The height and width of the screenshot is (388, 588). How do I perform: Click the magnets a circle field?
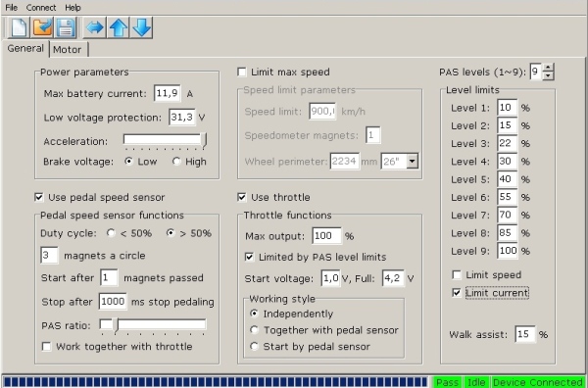coord(49,256)
